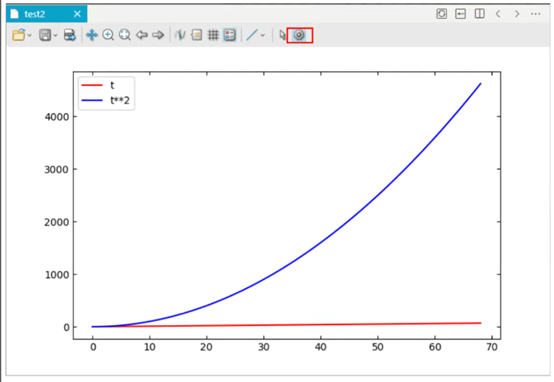This screenshot has height=382, width=554.
Task: Click the refresh view icon at top right
Action: click(x=441, y=14)
